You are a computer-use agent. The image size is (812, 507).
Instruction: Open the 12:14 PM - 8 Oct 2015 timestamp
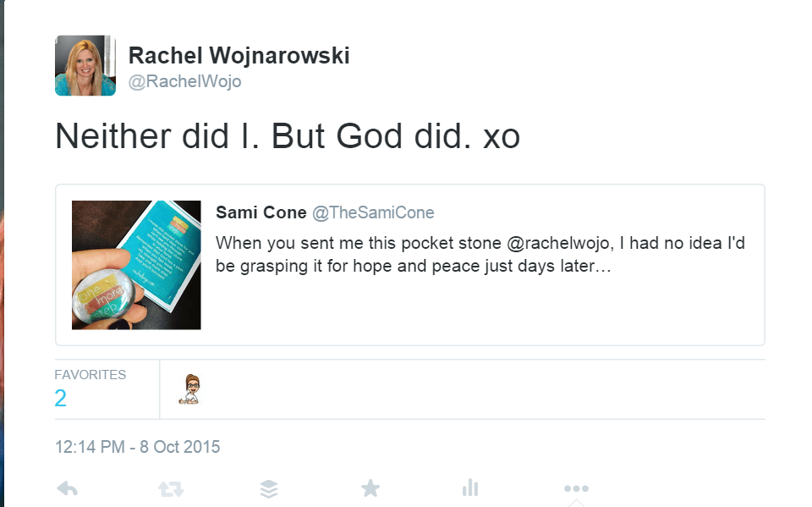137,447
